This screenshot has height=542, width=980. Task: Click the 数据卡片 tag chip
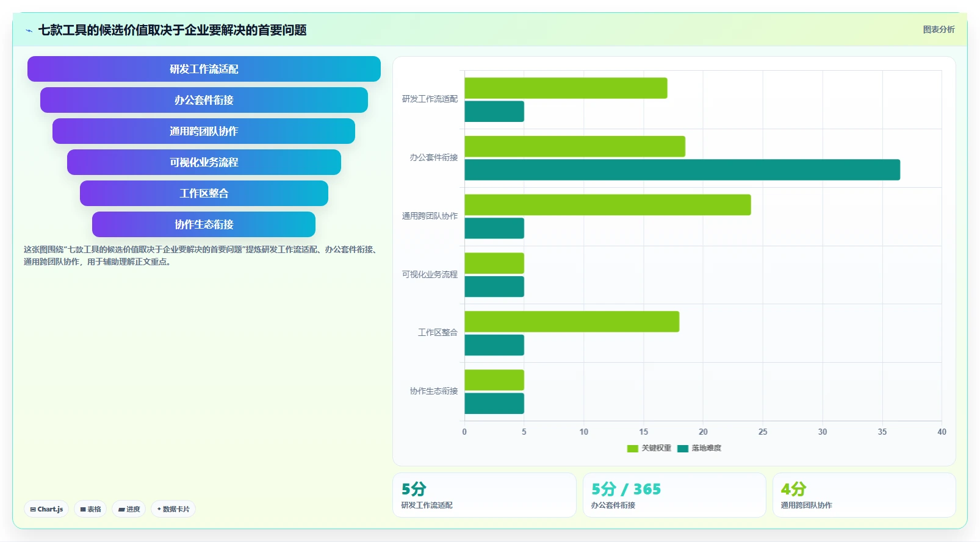pyautogui.click(x=173, y=509)
